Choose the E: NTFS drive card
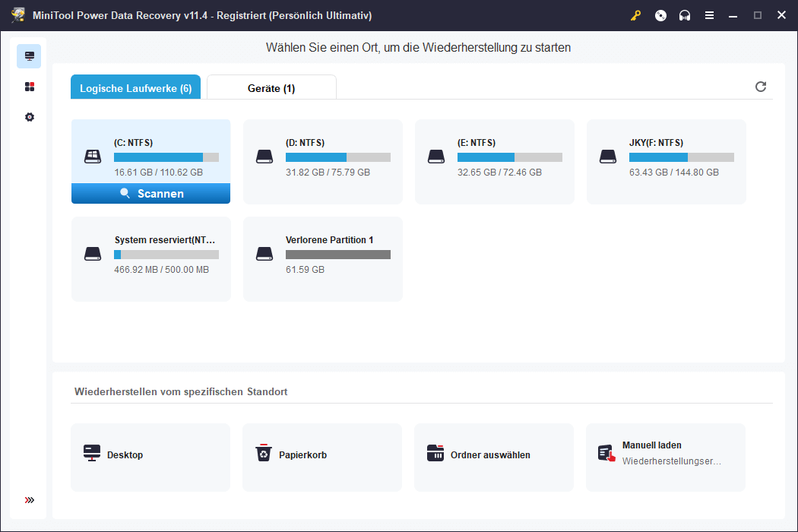This screenshot has height=532, width=798. point(494,161)
